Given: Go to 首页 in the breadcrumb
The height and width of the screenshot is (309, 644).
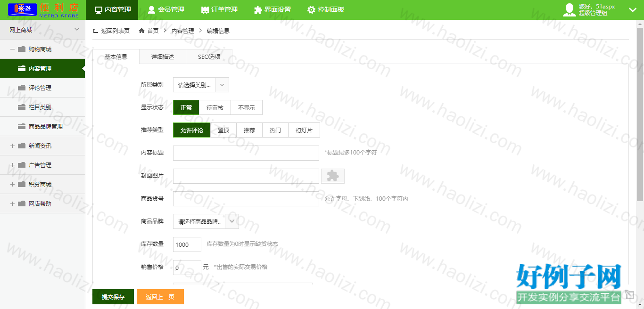Looking at the screenshot, I should (x=149, y=31).
